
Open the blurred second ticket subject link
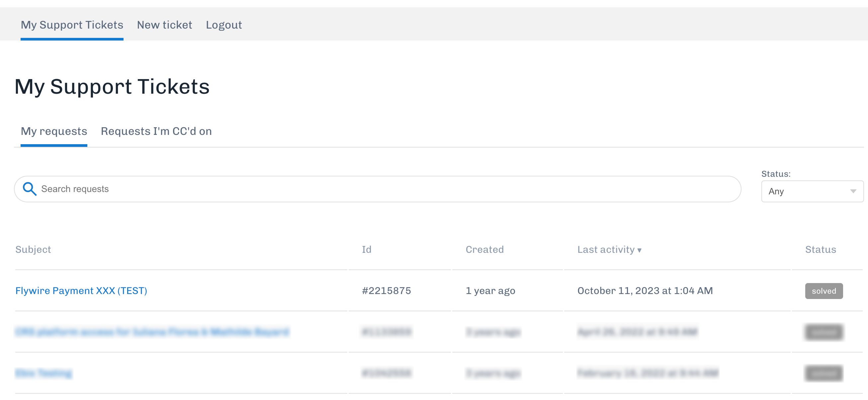[x=152, y=332]
